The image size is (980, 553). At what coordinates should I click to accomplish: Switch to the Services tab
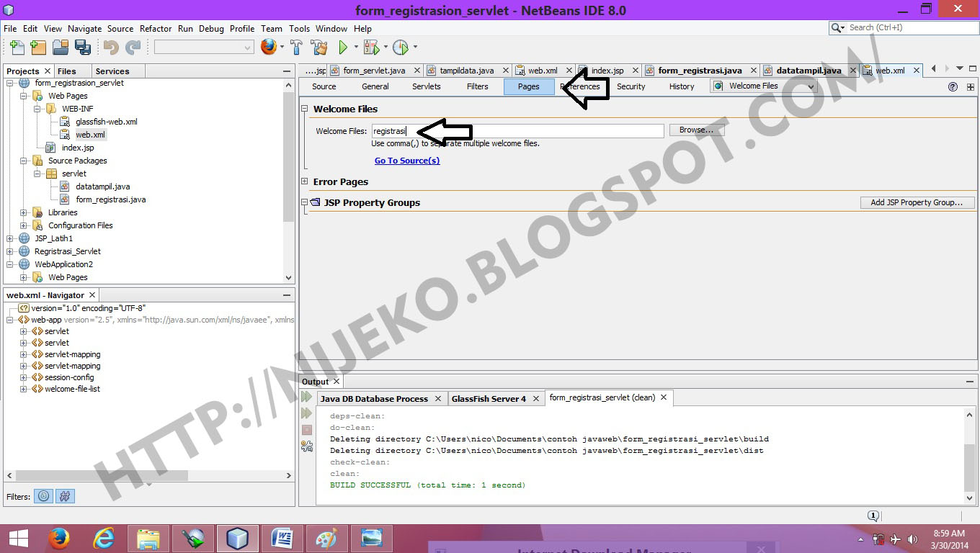112,71
